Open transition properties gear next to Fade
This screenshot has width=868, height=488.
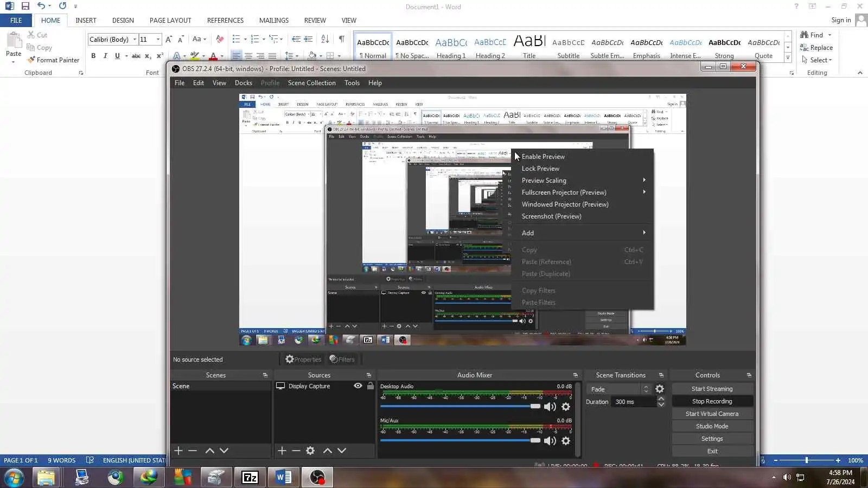[x=660, y=389]
